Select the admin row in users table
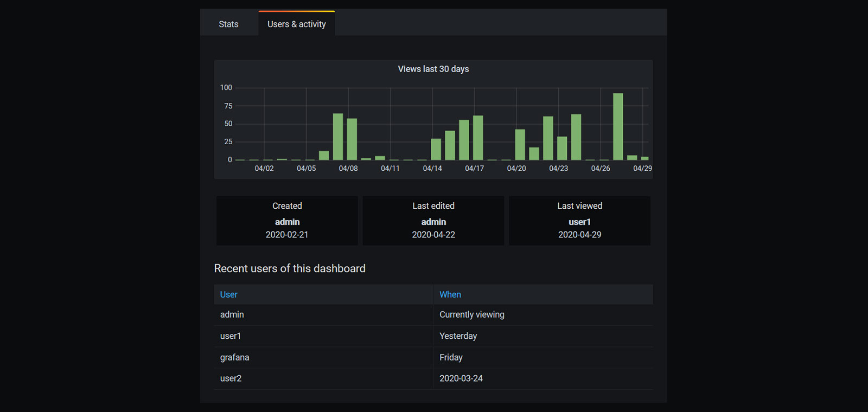This screenshot has width=868, height=412. coord(232,314)
